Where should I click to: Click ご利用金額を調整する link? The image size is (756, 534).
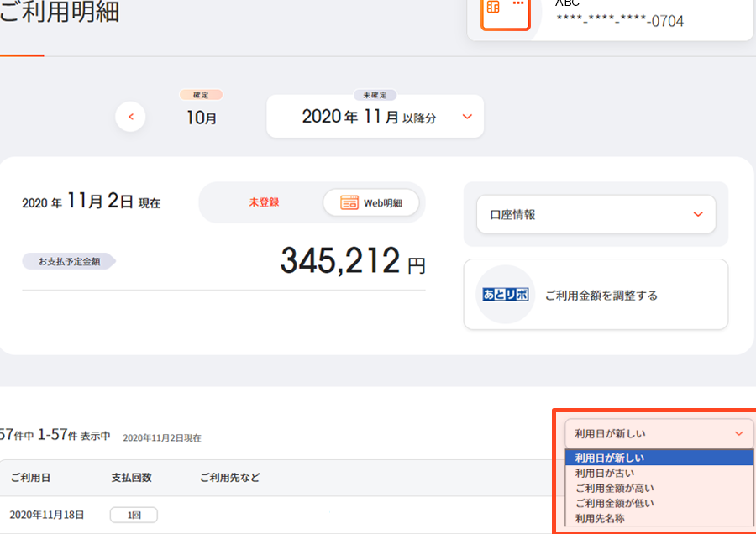(x=601, y=296)
